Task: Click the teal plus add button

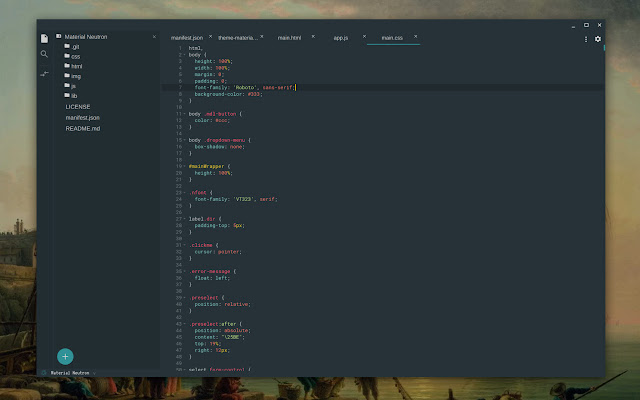Action: tap(65, 356)
